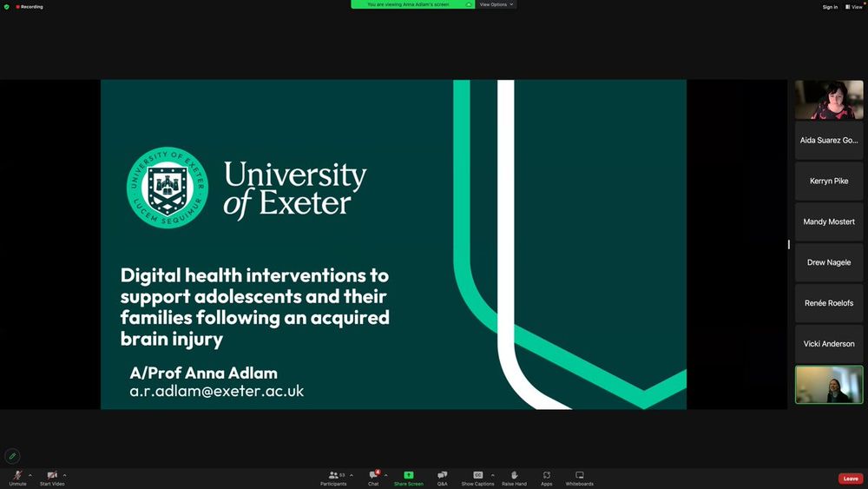Screen dimensions: 868x489
Task: Select the Drew Nagele participant tile
Action: pyautogui.click(x=829, y=262)
